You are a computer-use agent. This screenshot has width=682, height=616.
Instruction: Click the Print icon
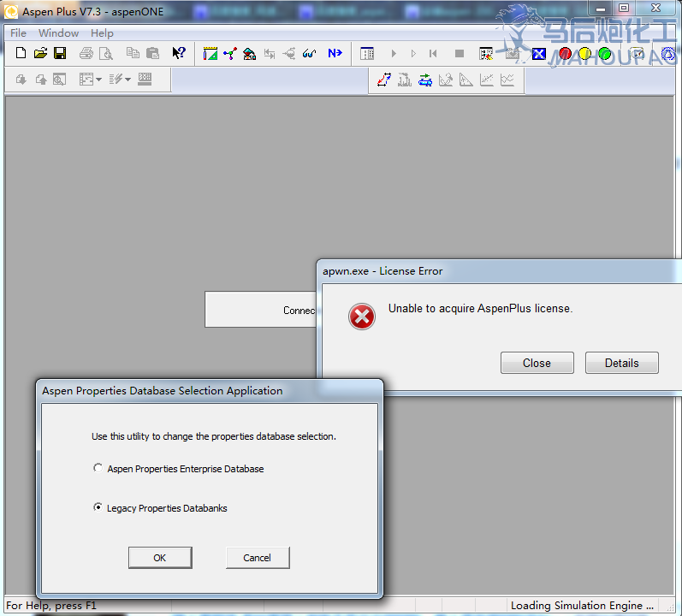click(86, 53)
